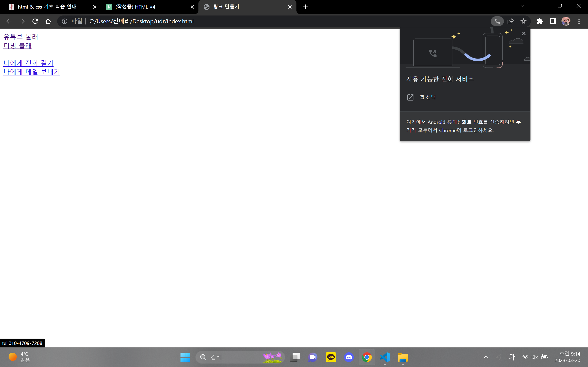588x367 pixels.
Task: Click the phone call icon in address bar
Action: (497, 21)
